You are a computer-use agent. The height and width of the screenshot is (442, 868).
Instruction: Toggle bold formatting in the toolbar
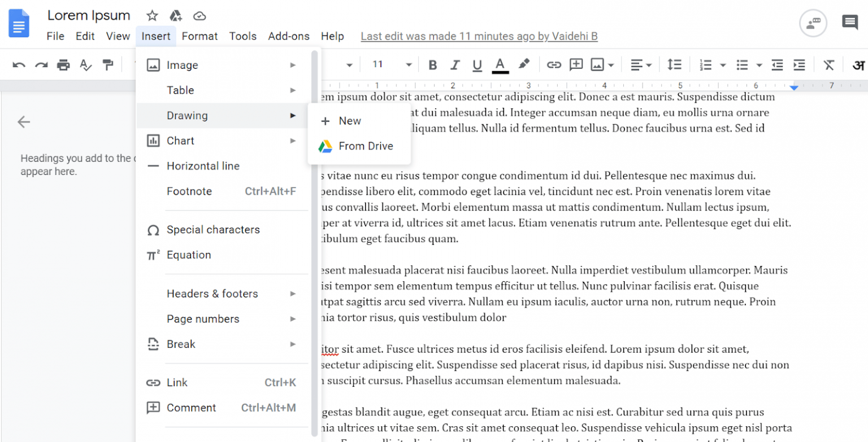point(432,64)
